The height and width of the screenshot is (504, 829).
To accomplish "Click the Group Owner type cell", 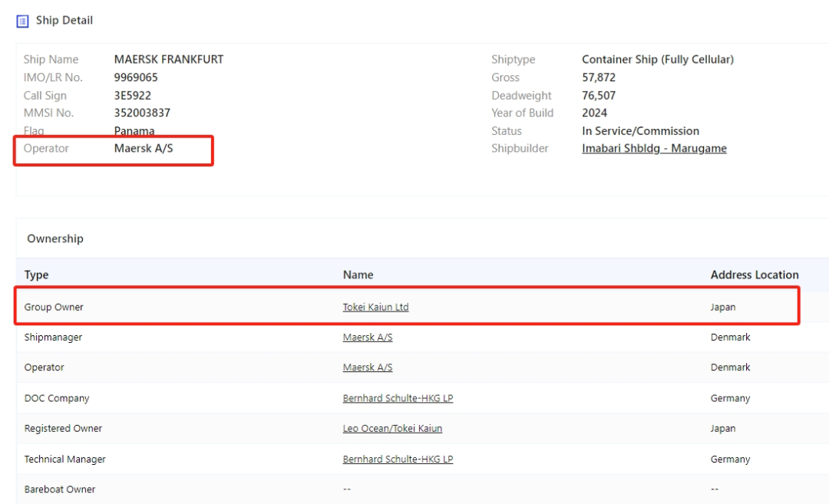I will pos(54,307).
